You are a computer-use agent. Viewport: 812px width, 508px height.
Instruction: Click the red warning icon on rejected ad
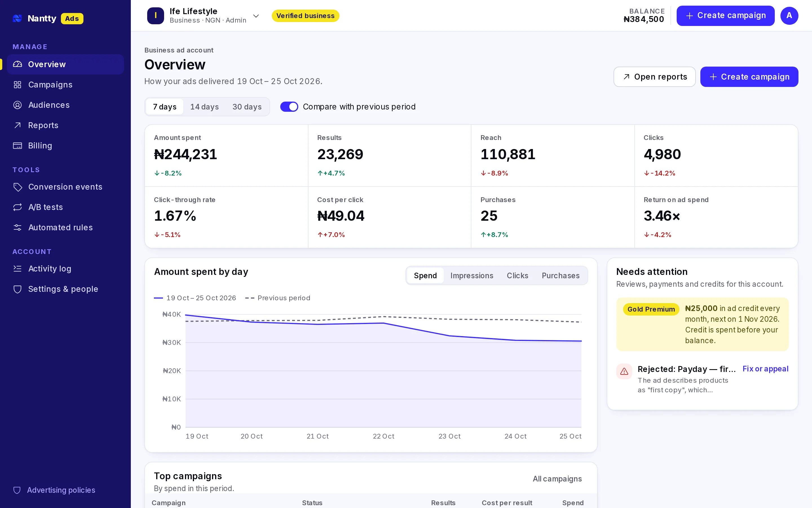coord(624,371)
